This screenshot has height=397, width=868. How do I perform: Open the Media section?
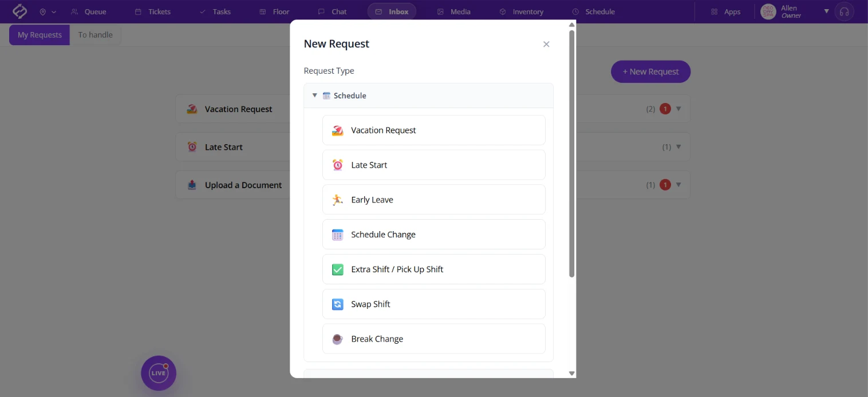(x=454, y=11)
